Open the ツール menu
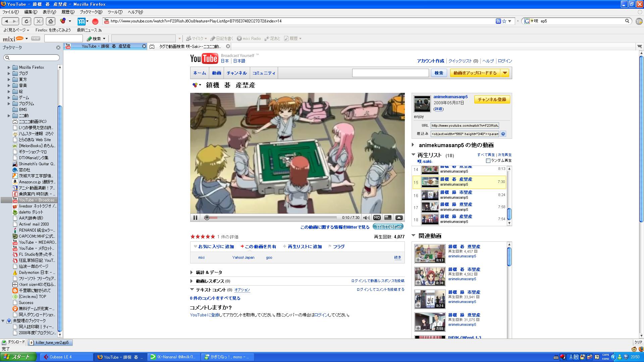This screenshot has width=644, height=362. click(x=115, y=12)
